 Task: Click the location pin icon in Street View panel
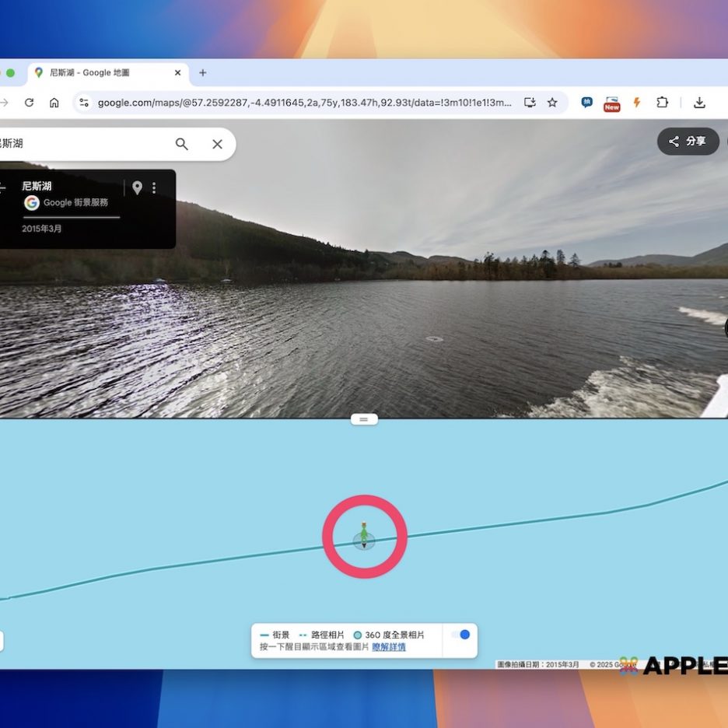pyautogui.click(x=137, y=187)
